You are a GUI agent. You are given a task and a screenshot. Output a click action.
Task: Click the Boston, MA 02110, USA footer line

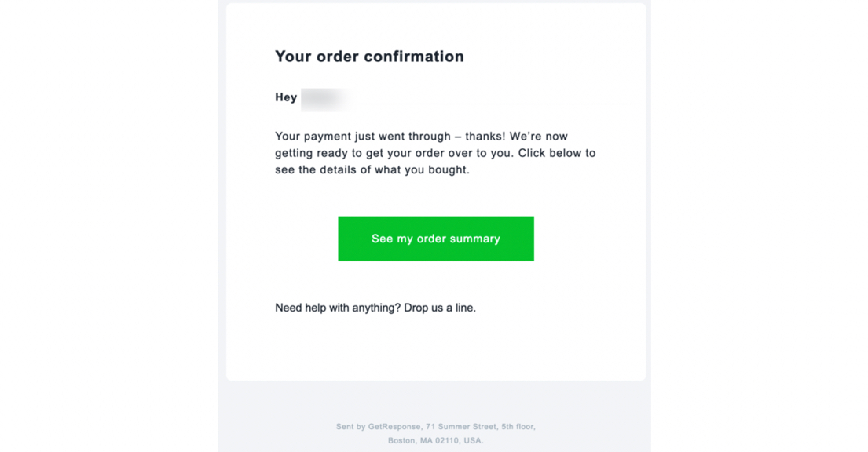tap(436, 440)
